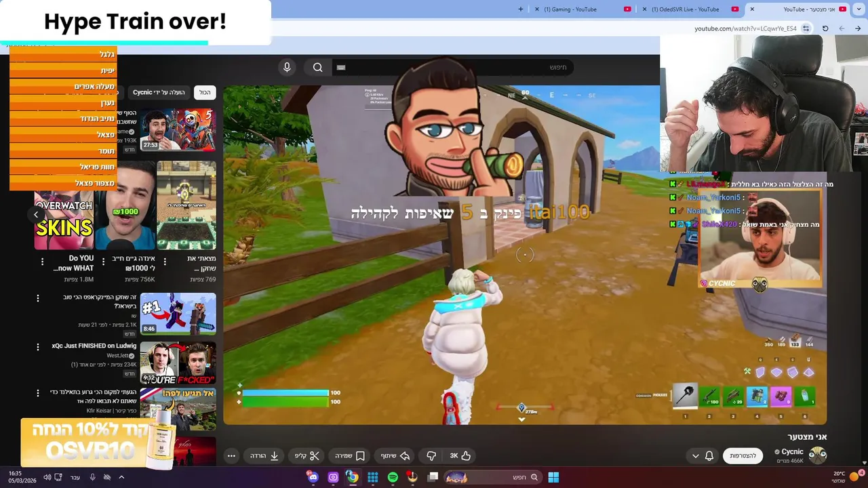Click the keyboard icon in search box

click(341, 67)
